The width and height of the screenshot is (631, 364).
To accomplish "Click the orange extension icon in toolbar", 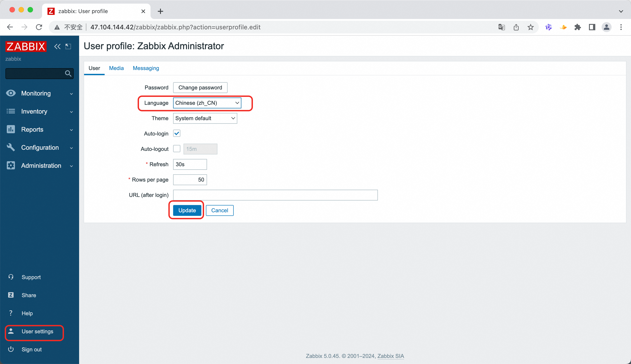I will [563, 27].
